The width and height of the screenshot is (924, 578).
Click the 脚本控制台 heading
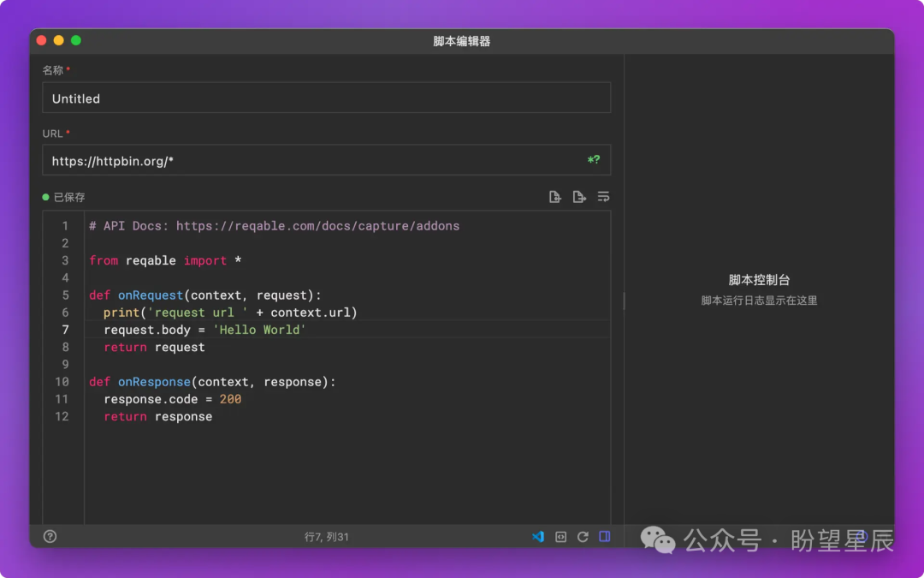[759, 280]
